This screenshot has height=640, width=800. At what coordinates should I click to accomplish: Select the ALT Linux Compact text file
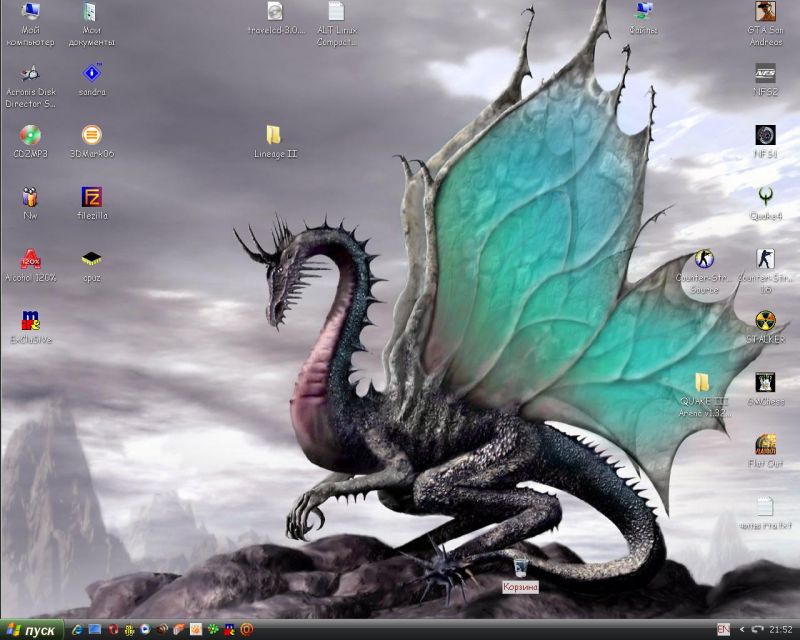(337, 24)
